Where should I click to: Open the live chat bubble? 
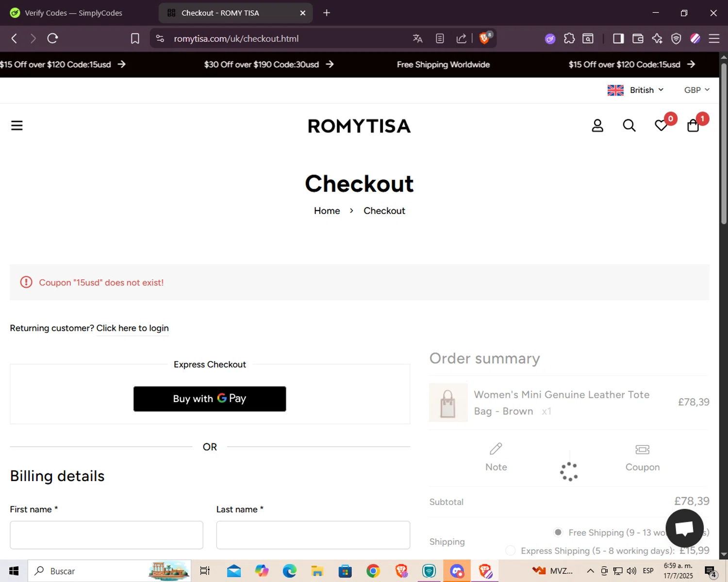684,528
